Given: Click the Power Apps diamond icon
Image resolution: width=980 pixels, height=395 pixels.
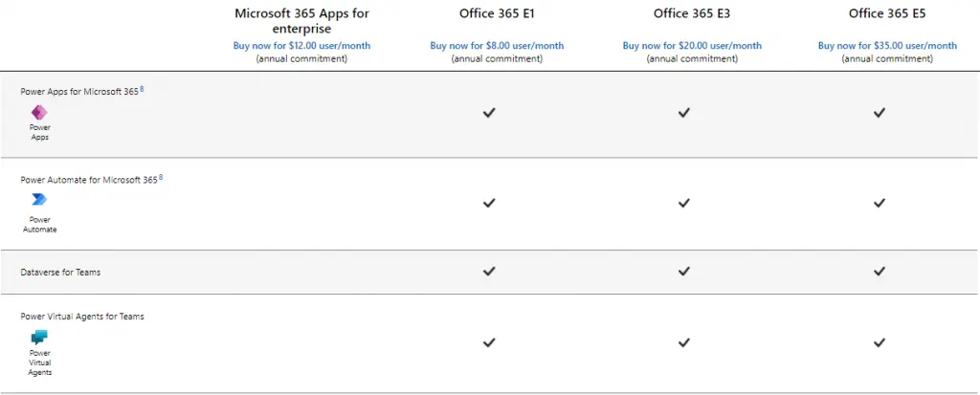Looking at the screenshot, I should [x=39, y=113].
